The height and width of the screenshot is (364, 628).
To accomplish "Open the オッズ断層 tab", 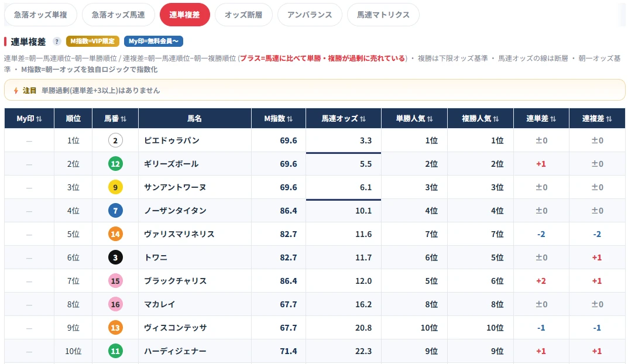I will [243, 15].
